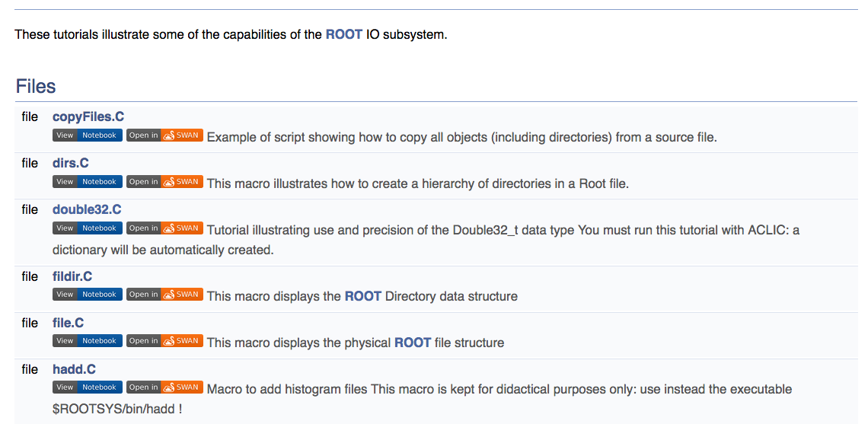Image resolution: width=868 pixels, height=424 pixels.
Task: Open the copyFiles.C file link
Action: click(88, 116)
